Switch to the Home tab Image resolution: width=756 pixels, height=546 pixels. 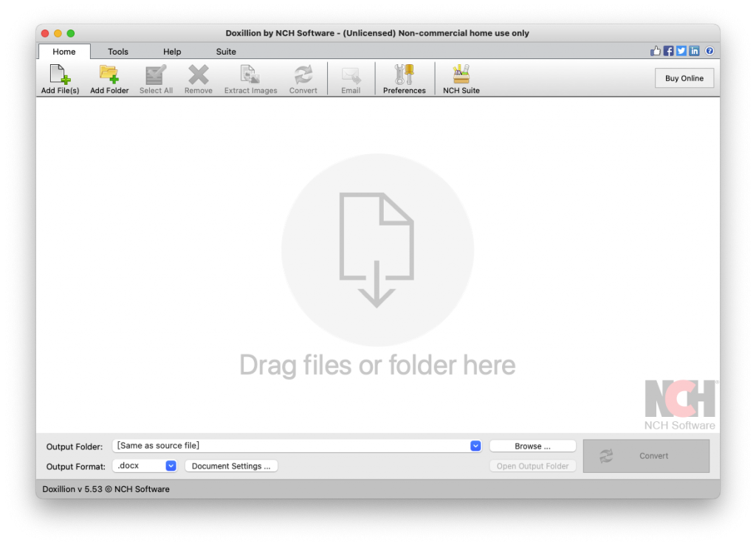[x=64, y=52]
